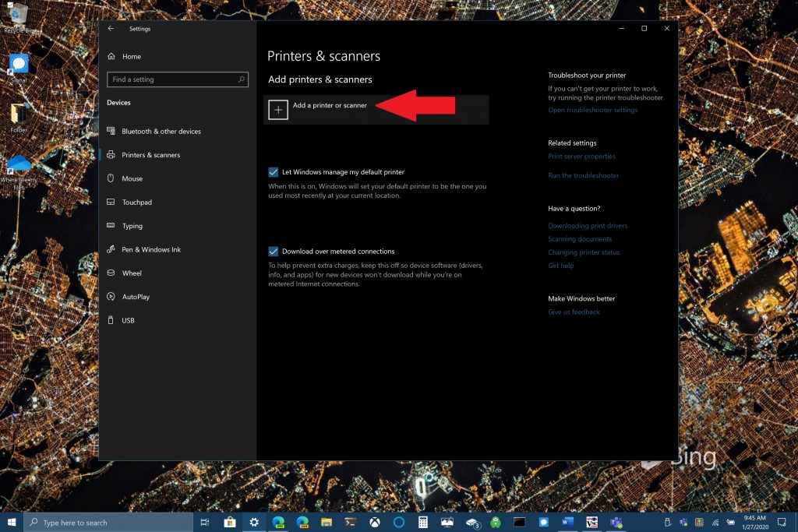Open the Touchpad settings page
Image resolution: width=798 pixels, height=532 pixels.
tap(137, 202)
